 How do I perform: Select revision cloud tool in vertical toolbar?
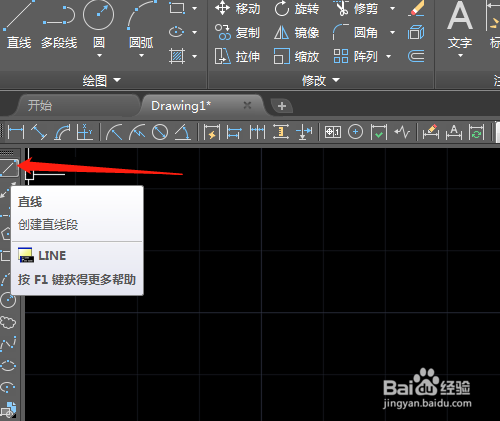coord(8,322)
